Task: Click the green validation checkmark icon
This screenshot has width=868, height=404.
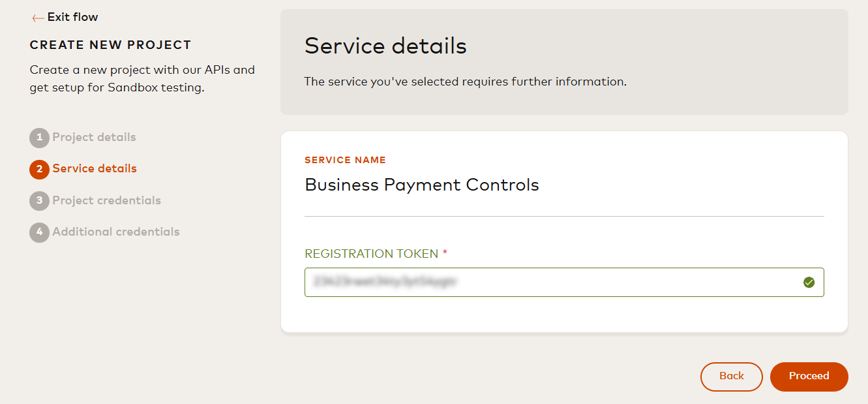Action: pyautogui.click(x=809, y=282)
